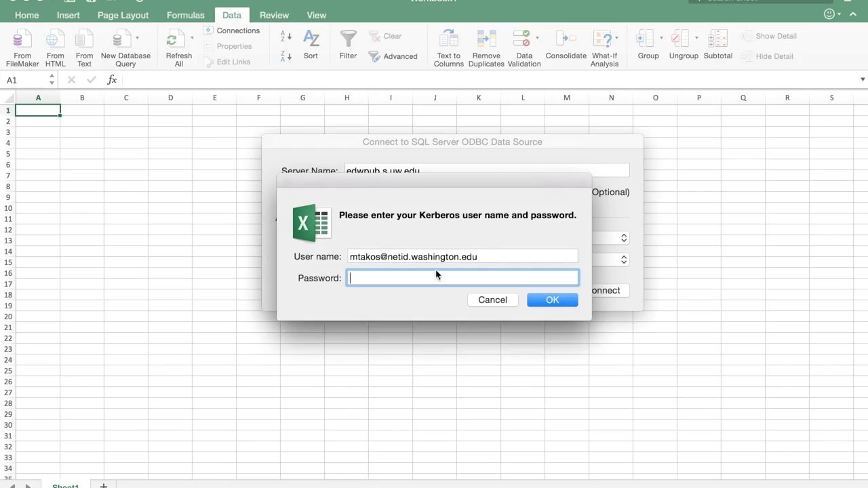The height and width of the screenshot is (488, 868).
Task: Switch to the Formulas tab
Action: (x=185, y=15)
